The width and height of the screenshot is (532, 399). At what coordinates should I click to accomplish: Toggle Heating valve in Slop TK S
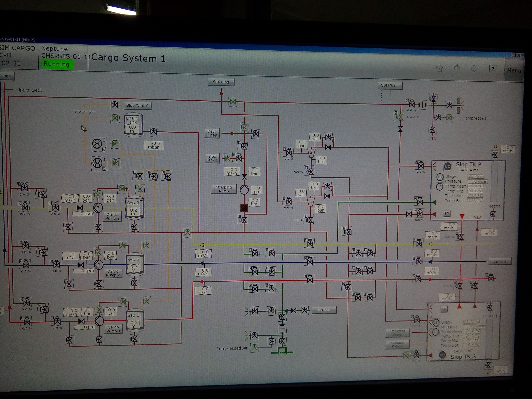[x=490, y=308]
